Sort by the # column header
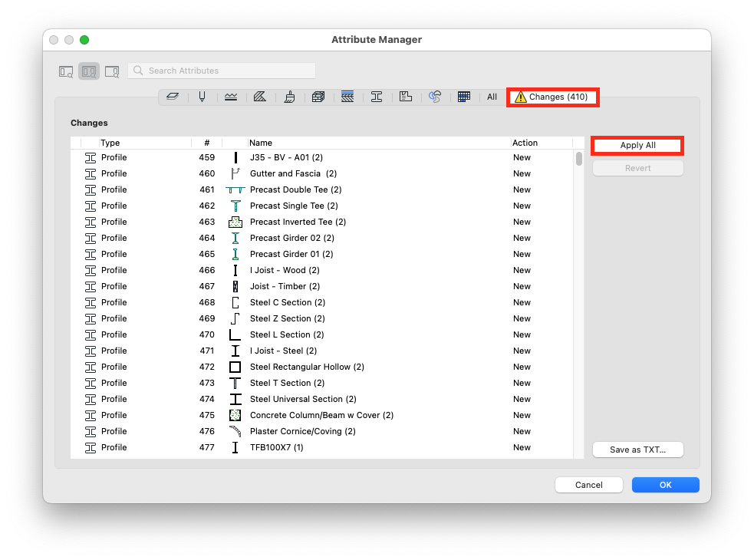Image resolution: width=754 pixels, height=560 pixels. coord(207,143)
